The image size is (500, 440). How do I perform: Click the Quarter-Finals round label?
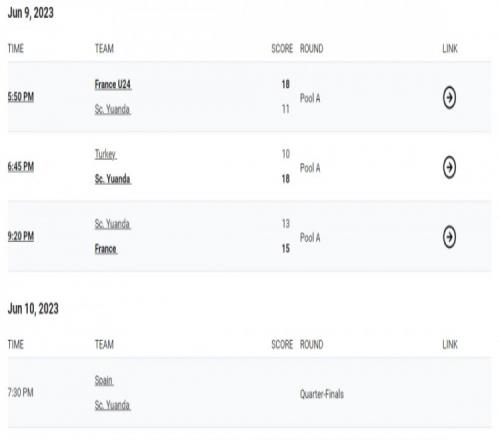point(322,394)
